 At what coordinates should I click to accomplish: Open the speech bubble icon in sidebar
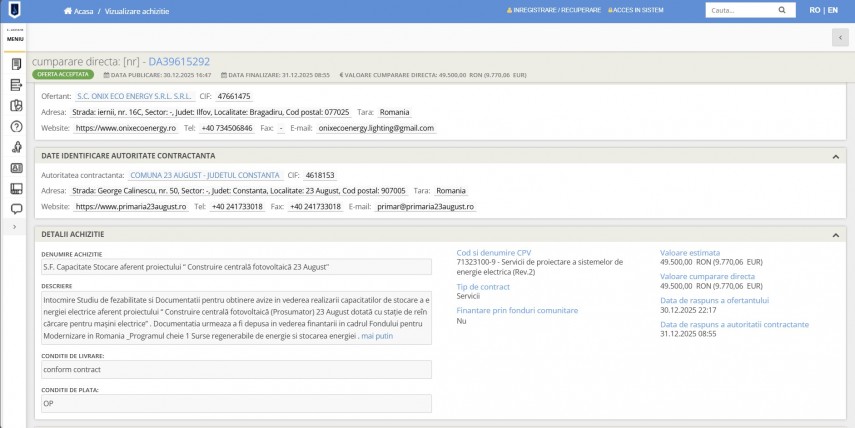point(16,209)
